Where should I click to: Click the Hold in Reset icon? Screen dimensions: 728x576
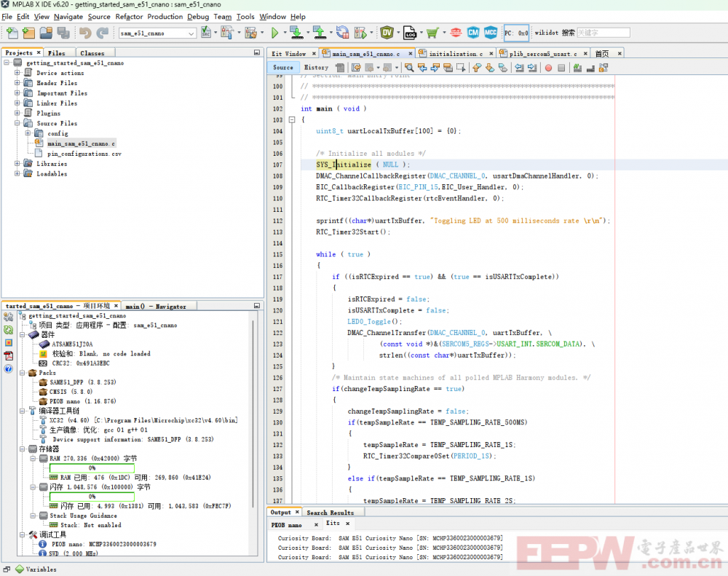tap(343, 33)
